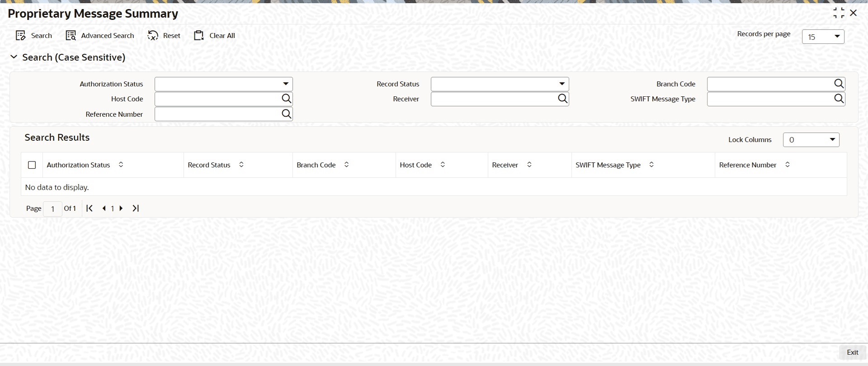The image size is (868, 366).
Task: Go to the previous page
Action: tap(104, 208)
